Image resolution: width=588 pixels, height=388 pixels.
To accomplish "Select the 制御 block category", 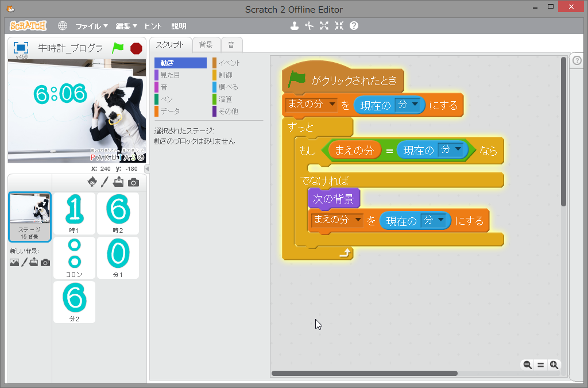I will pos(238,75).
